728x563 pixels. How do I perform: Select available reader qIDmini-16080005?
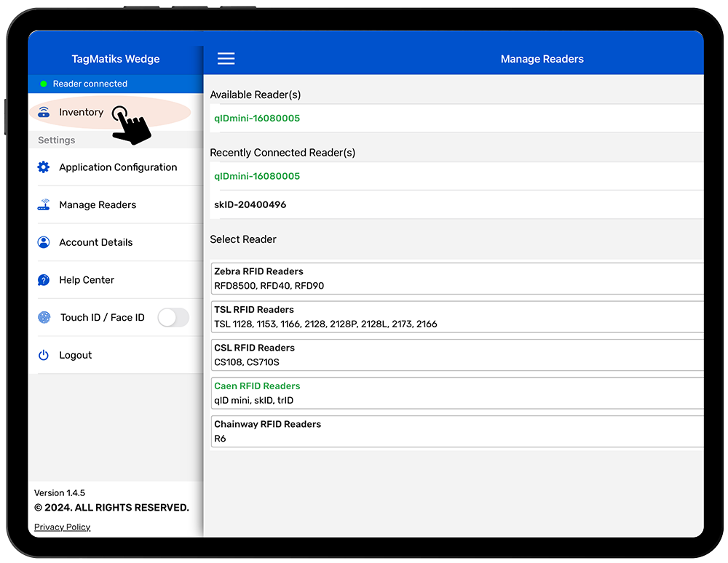point(257,119)
